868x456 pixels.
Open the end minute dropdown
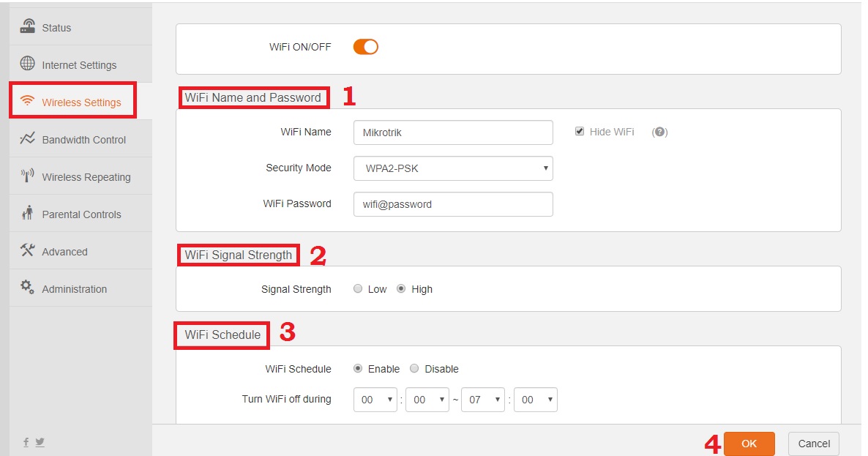(536, 400)
